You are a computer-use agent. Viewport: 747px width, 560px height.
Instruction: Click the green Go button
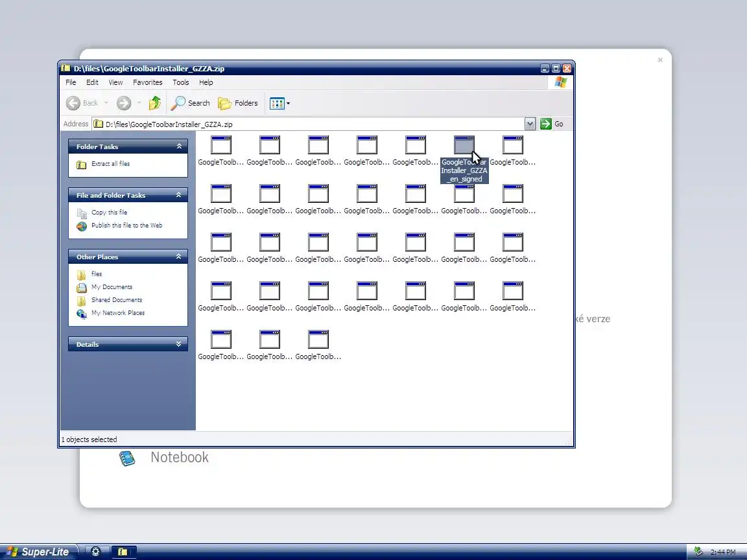552,124
